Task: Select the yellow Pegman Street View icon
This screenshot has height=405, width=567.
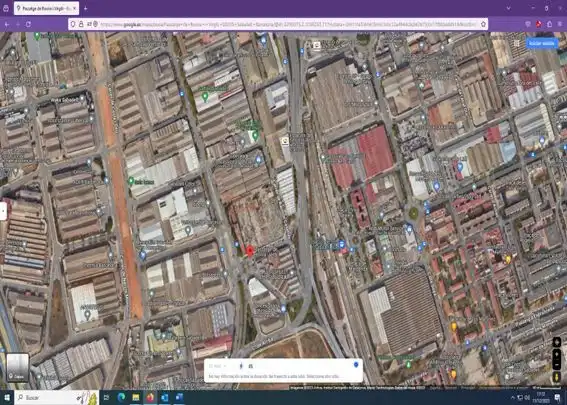Action: coord(557,377)
